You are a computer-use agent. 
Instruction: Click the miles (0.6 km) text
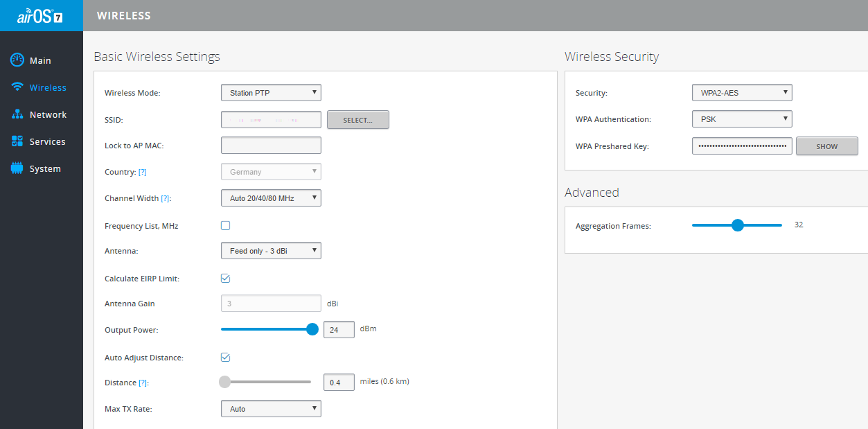[384, 381]
